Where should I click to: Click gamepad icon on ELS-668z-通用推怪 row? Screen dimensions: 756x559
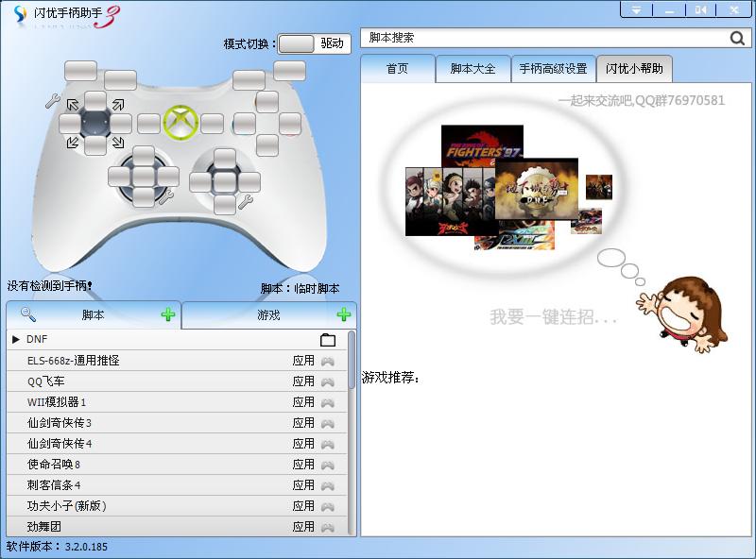tap(328, 361)
